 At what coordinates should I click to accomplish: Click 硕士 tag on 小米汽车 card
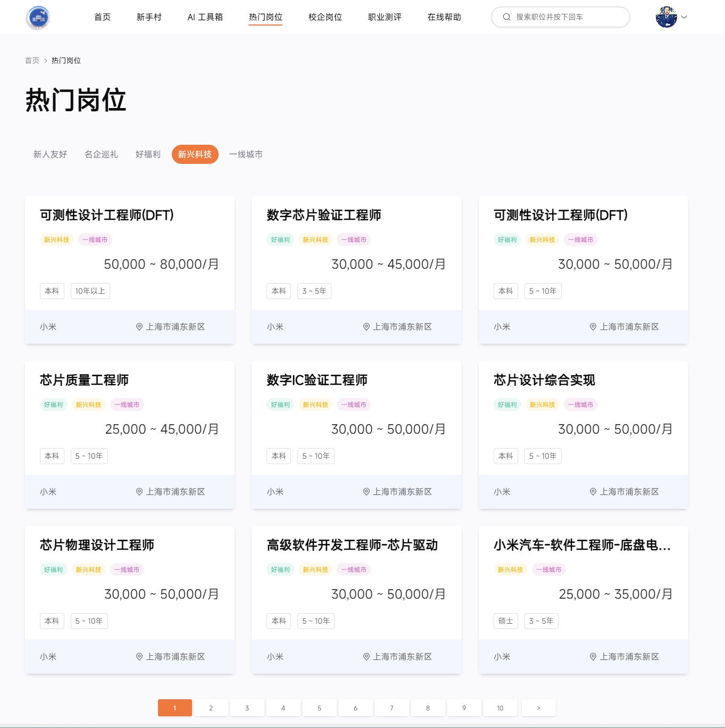pyautogui.click(x=506, y=621)
